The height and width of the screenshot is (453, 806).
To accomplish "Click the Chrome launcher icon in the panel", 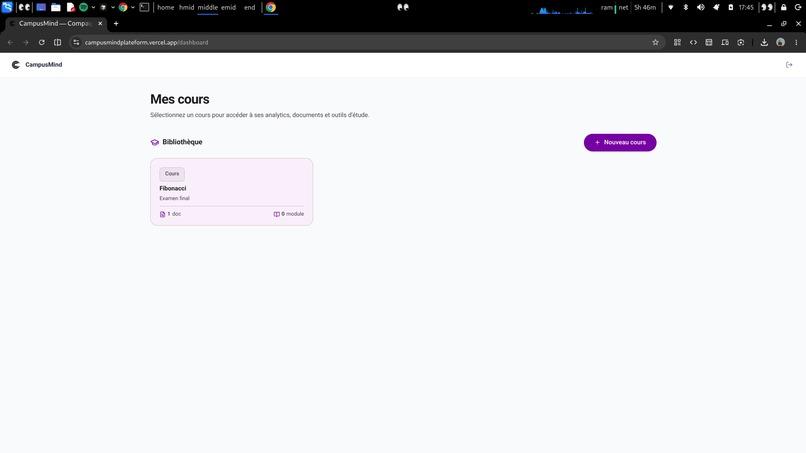I will (x=123, y=8).
